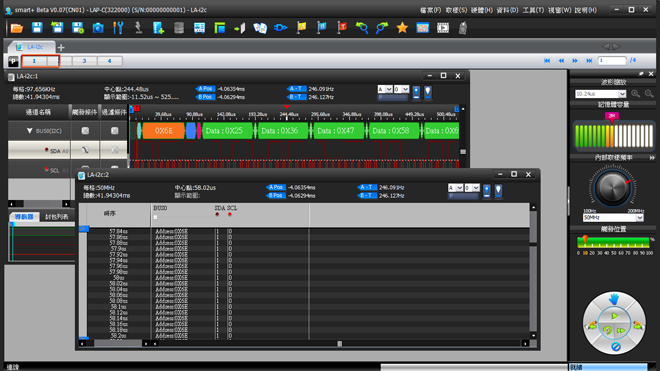The image size is (660, 371).
Task: Click the blue stop circle on control wheel
Action: 615,347
